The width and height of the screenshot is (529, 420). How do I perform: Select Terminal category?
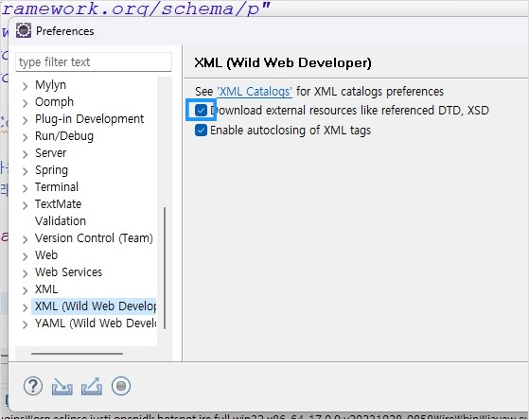[x=57, y=187]
